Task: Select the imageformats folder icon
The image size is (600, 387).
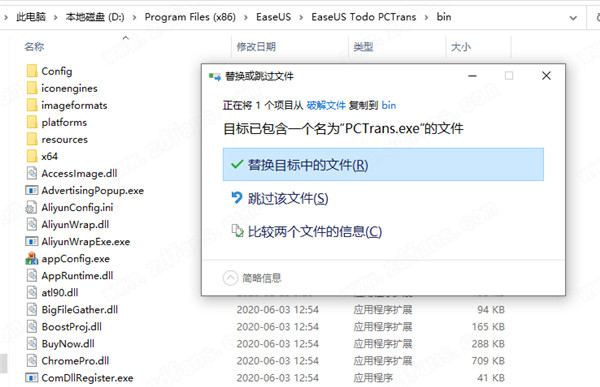Action: (x=32, y=105)
